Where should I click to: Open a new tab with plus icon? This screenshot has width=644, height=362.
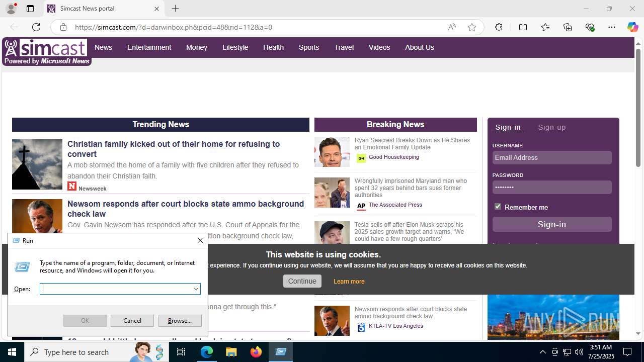(x=175, y=9)
